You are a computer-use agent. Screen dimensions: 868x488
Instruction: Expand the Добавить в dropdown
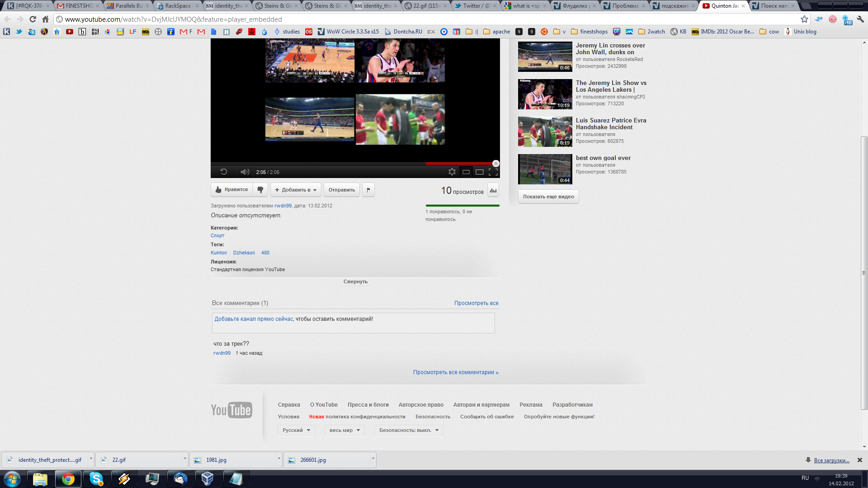296,190
